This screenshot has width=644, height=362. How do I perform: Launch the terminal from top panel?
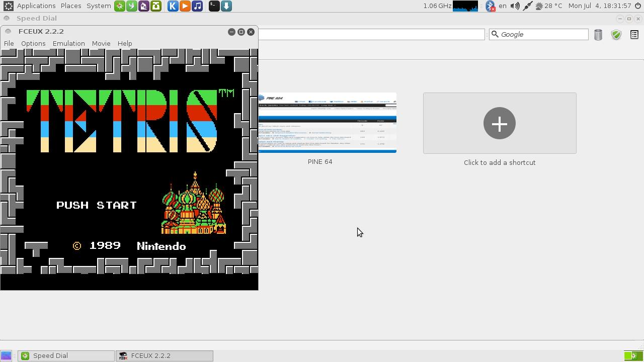point(214,6)
